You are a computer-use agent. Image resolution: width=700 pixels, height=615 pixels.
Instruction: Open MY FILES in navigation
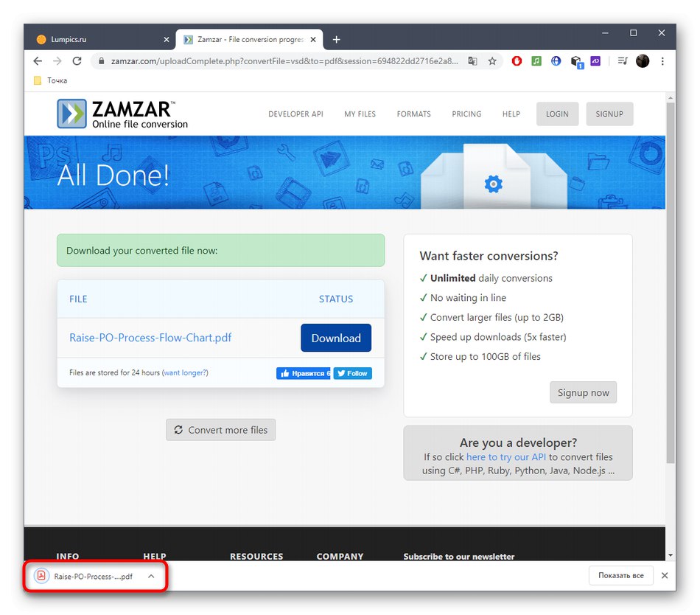[x=360, y=114]
